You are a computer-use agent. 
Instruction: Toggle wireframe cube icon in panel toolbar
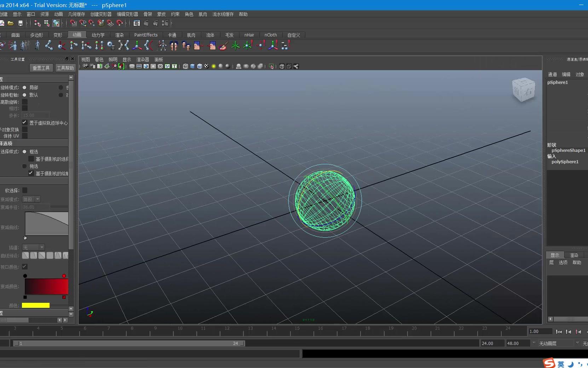(185, 66)
